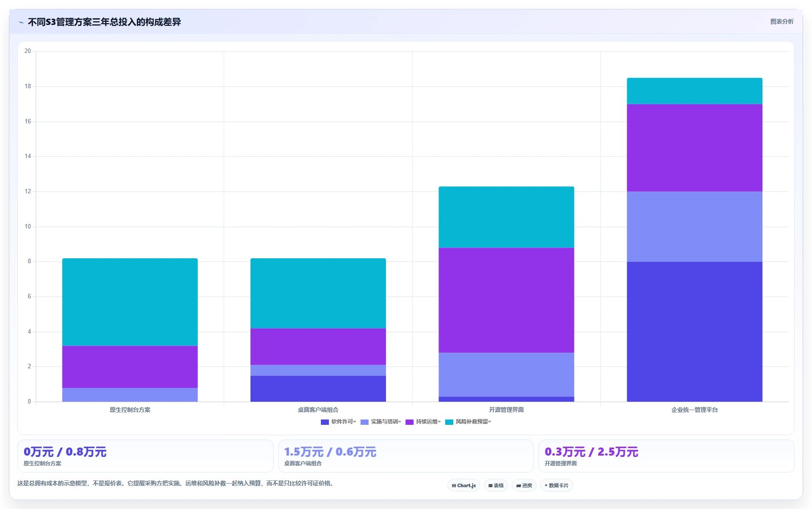
Task: Click the teal segment of 原生控制台方案 bar
Action: click(130, 302)
